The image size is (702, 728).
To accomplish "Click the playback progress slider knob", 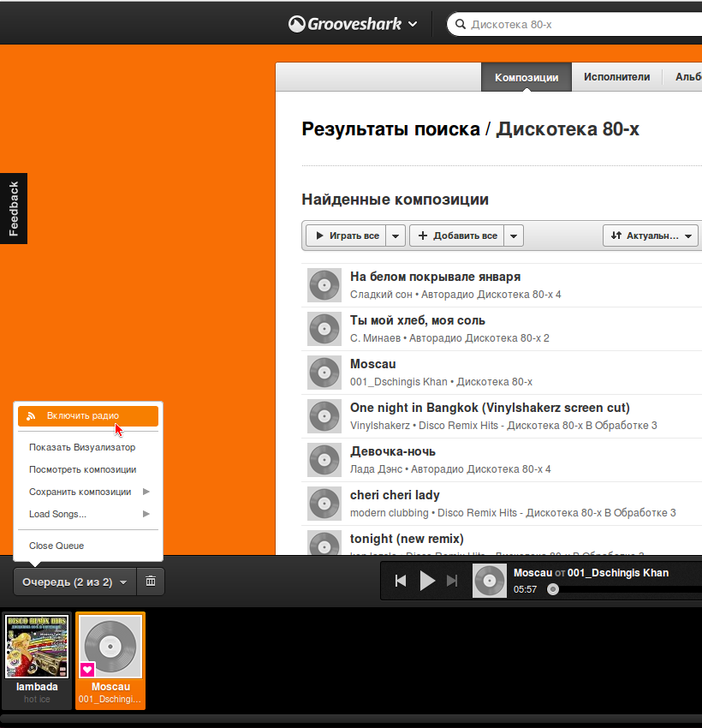I will [552, 589].
